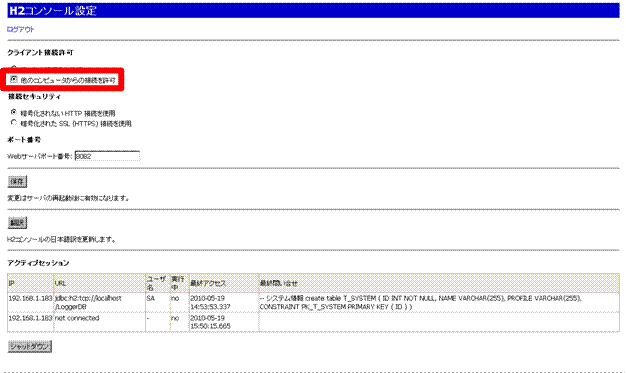The image size is (626, 373).
Task: Click the 接続セキュリティ section heading
Action: coord(34,96)
